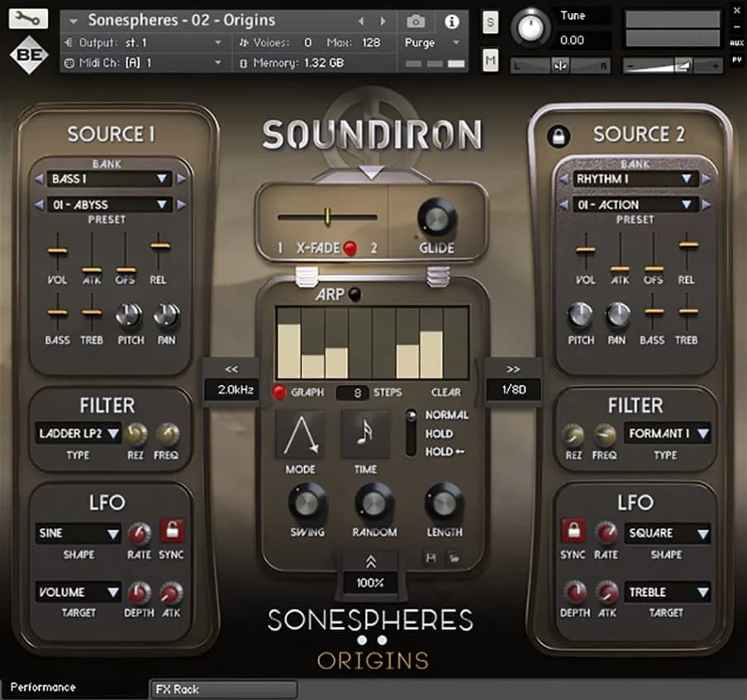The height and width of the screenshot is (700, 747).
Task: Open the instrument info (i) icon
Action: click(x=451, y=21)
